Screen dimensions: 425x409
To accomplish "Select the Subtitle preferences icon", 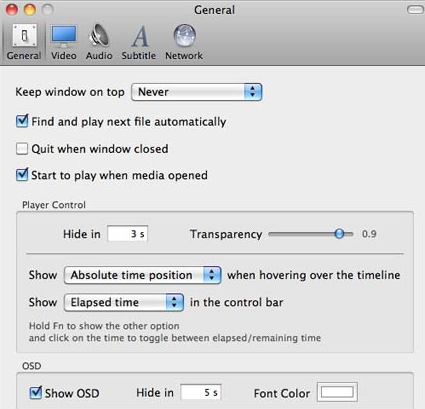I will [x=139, y=42].
